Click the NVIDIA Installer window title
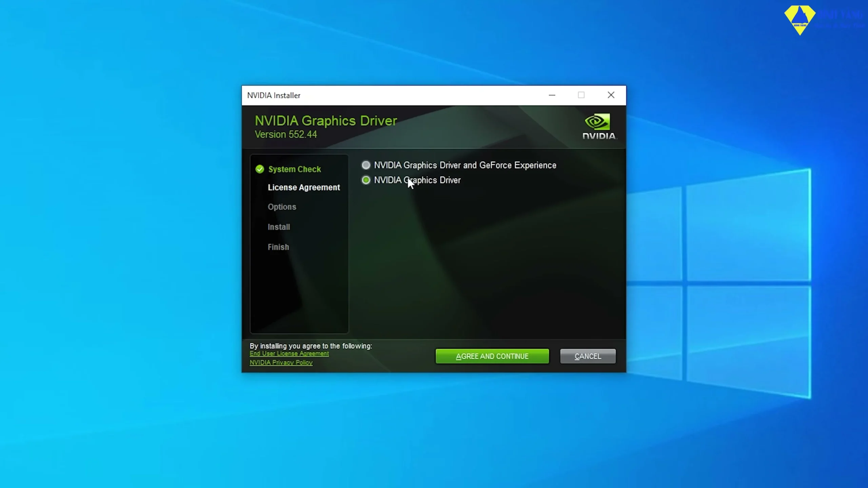This screenshot has width=868, height=488. (x=274, y=96)
